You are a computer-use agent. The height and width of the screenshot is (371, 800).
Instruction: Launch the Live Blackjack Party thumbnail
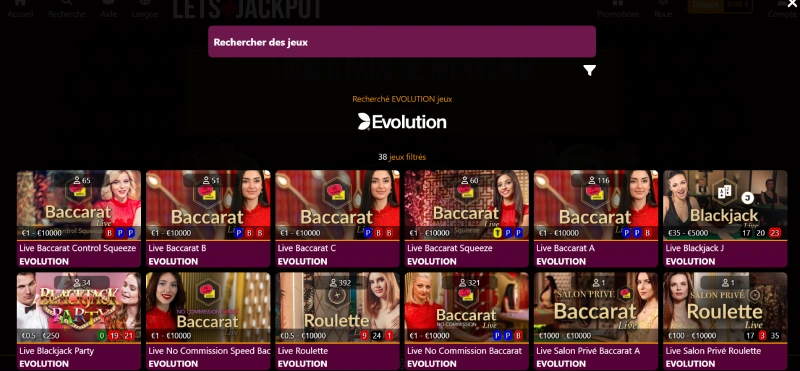pos(79,307)
